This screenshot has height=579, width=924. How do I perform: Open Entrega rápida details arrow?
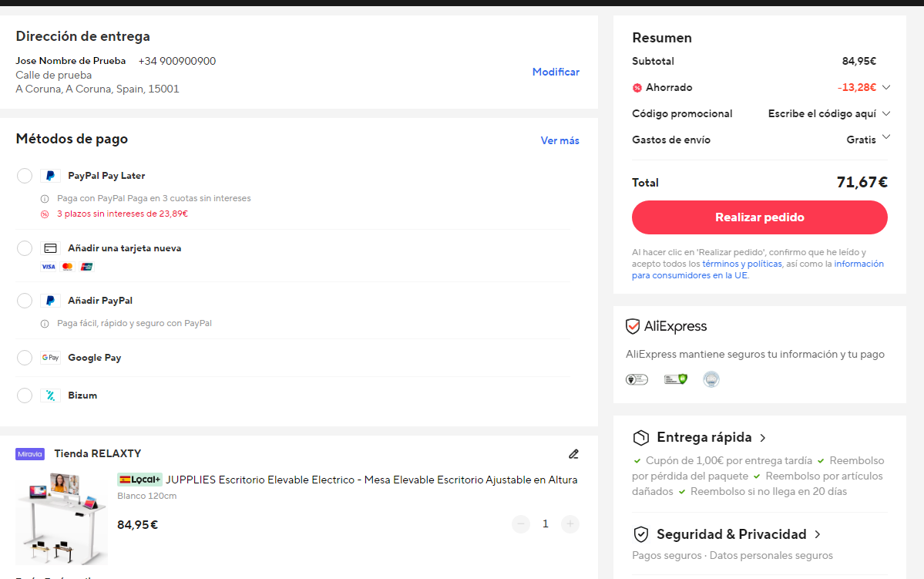click(x=763, y=438)
